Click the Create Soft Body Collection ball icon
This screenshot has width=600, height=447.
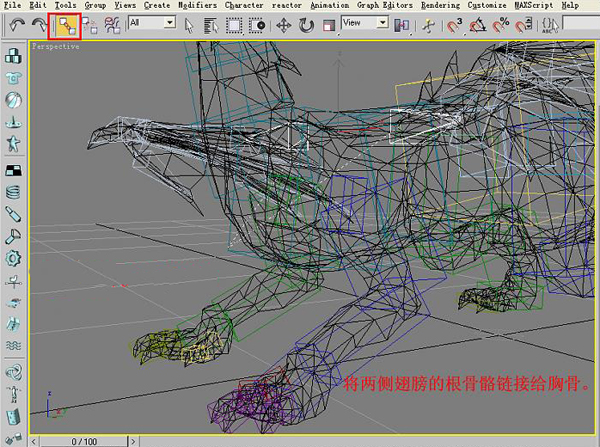point(13,100)
